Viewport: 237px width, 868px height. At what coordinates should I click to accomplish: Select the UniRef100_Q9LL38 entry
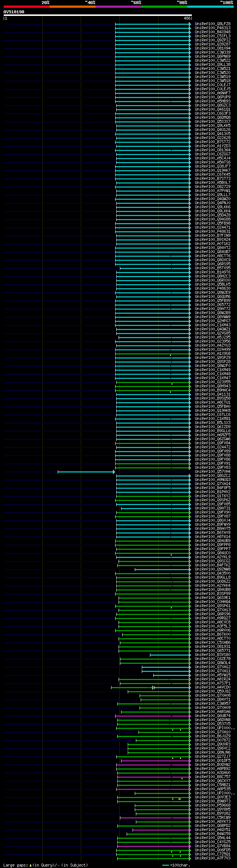(x=213, y=65)
